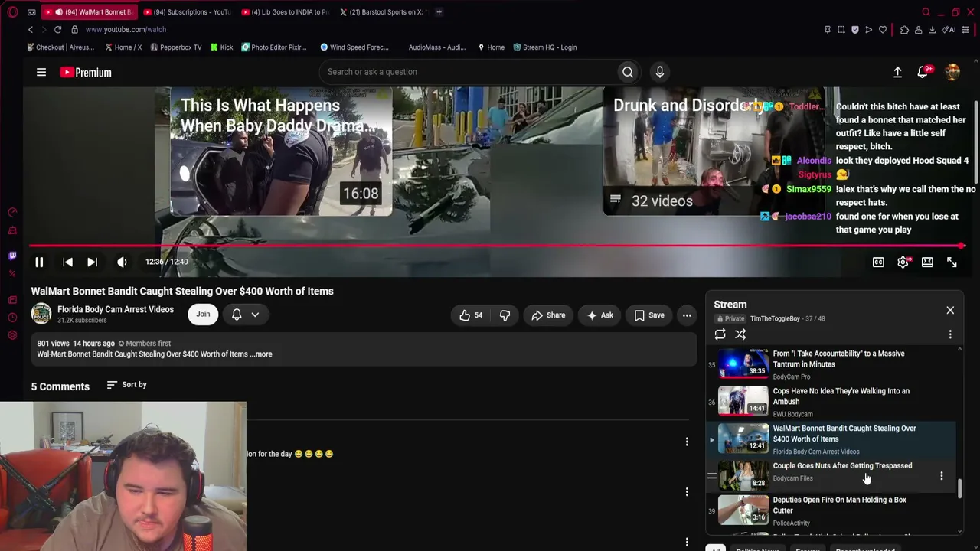The image size is (980, 551).
Task: Close the Stream playlist panel
Action: coord(950,310)
